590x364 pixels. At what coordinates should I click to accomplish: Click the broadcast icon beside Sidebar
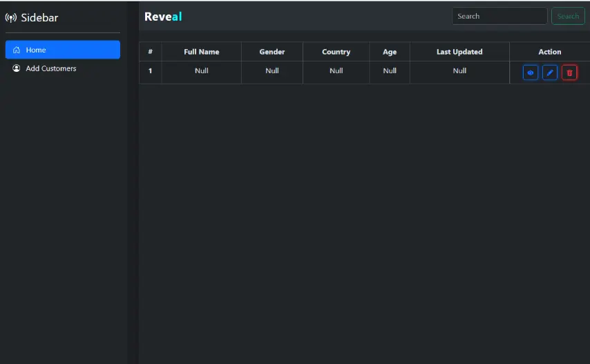(x=11, y=18)
